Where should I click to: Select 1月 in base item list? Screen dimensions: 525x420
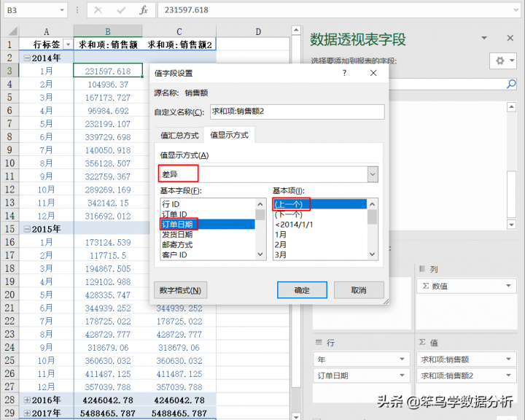pyautogui.click(x=320, y=235)
